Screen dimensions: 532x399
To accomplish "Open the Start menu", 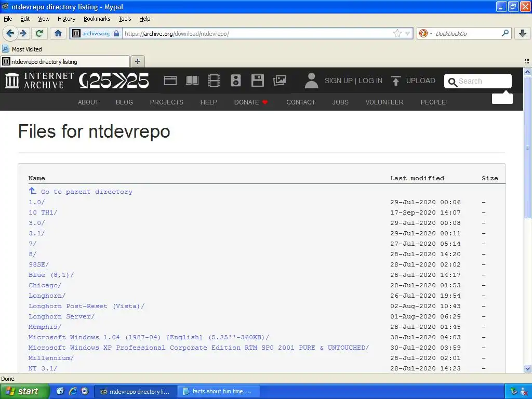I will 24,391.
